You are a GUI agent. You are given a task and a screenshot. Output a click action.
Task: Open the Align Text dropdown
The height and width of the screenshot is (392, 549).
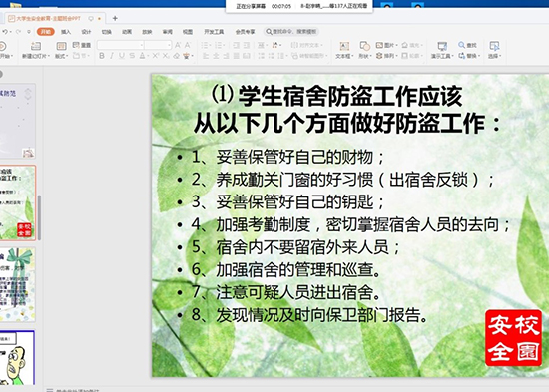pos(306,45)
